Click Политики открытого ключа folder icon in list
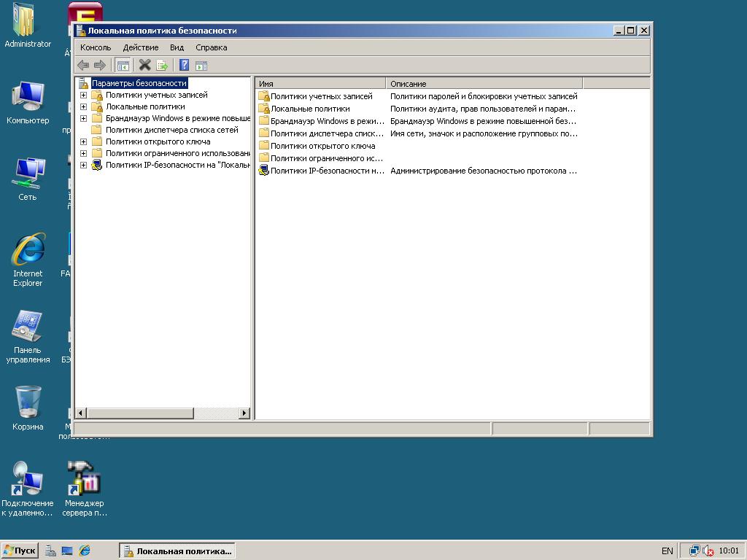This screenshot has height=560, width=747. pos(264,146)
